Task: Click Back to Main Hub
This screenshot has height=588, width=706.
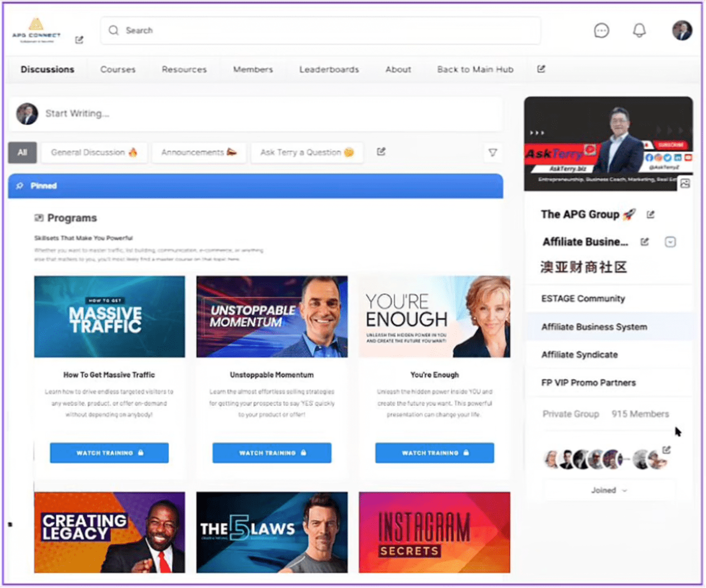Action: coord(475,70)
